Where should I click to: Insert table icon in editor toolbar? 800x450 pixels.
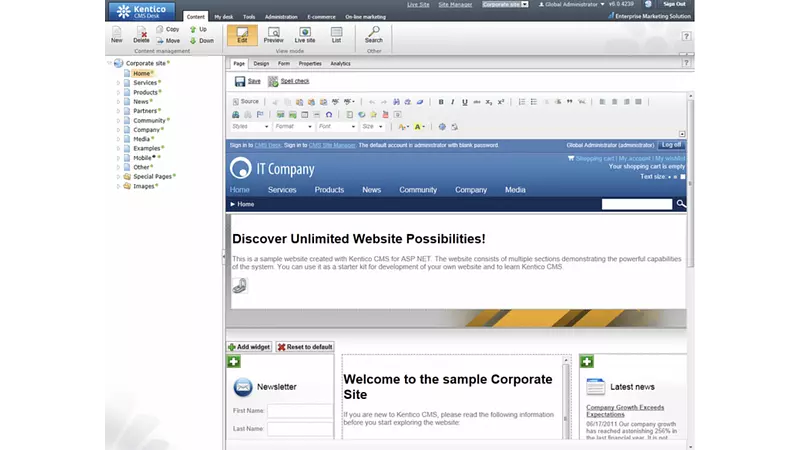coord(305,114)
